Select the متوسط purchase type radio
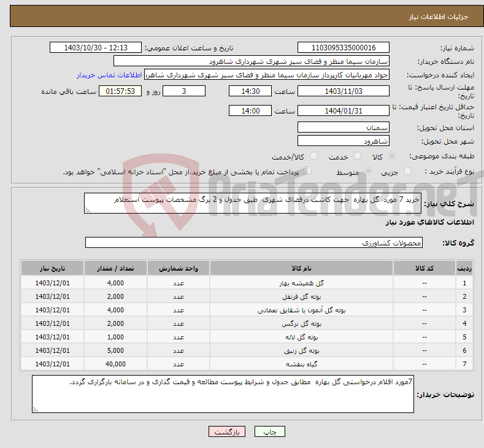 [368, 171]
